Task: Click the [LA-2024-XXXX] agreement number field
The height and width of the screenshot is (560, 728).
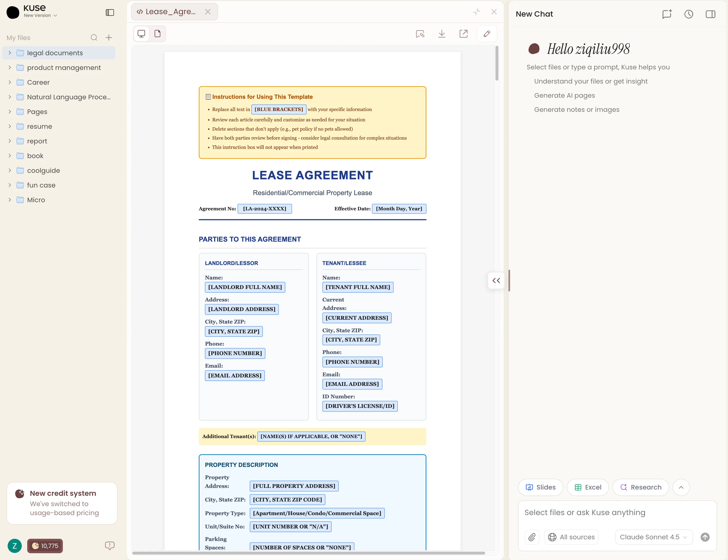Action: 264,209
